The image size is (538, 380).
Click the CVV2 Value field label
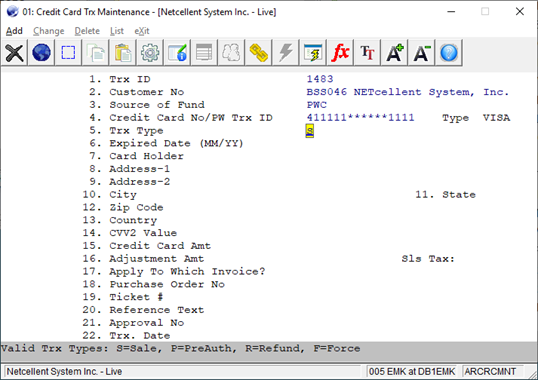click(x=143, y=233)
